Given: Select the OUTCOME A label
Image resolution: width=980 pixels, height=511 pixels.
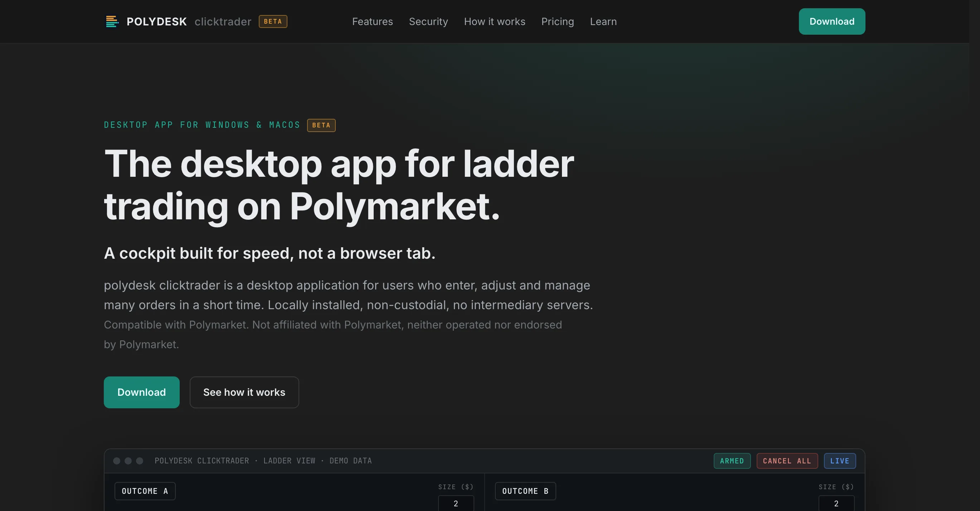Looking at the screenshot, I should [x=145, y=491].
